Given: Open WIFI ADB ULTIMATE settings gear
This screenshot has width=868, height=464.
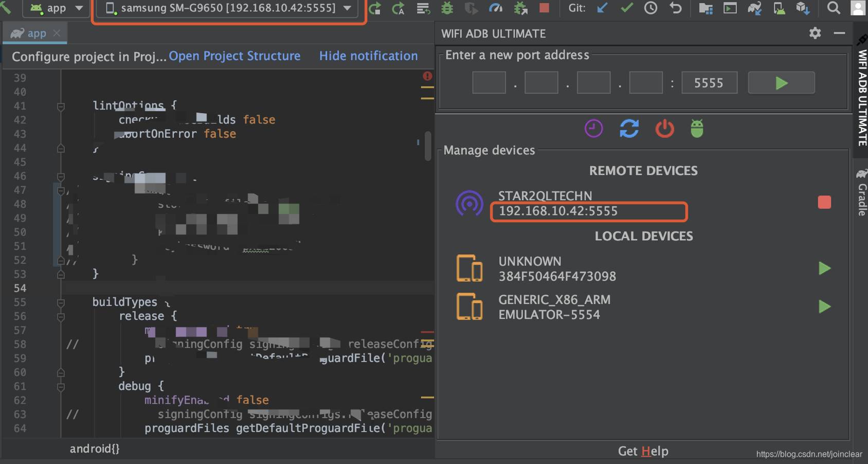Looking at the screenshot, I should pos(815,33).
